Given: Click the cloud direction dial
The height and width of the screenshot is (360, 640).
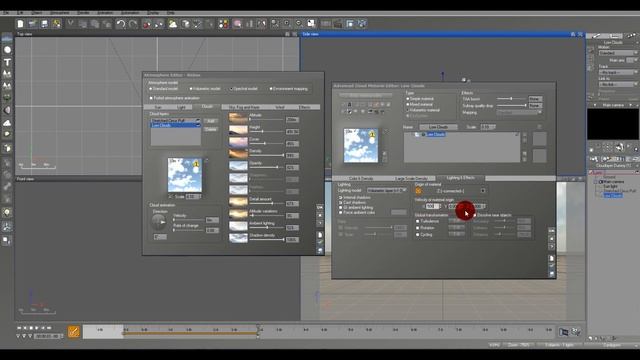Looking at the screenshot, I should coord(159,222).
